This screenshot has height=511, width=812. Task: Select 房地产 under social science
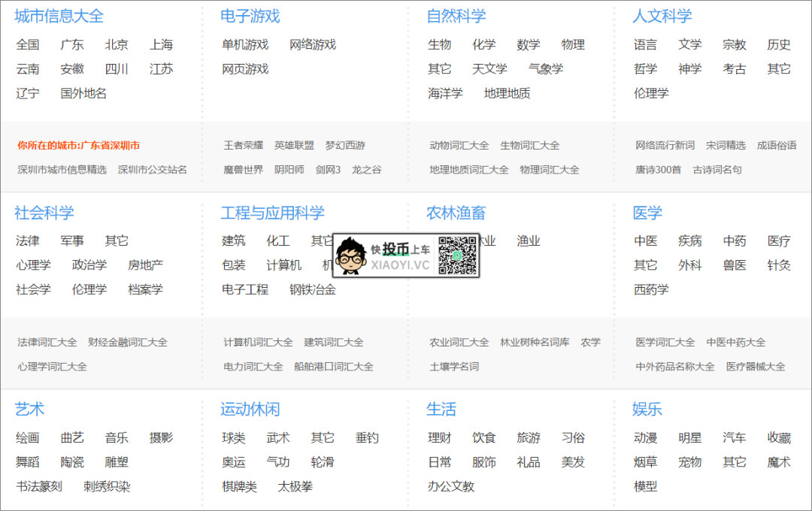[146, 265]
